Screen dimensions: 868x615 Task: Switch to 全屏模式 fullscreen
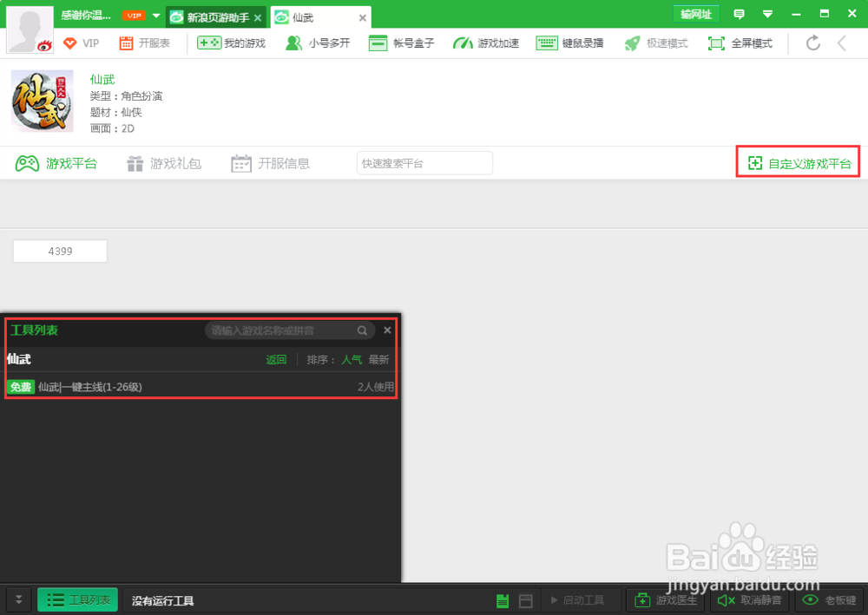[740, 43]
